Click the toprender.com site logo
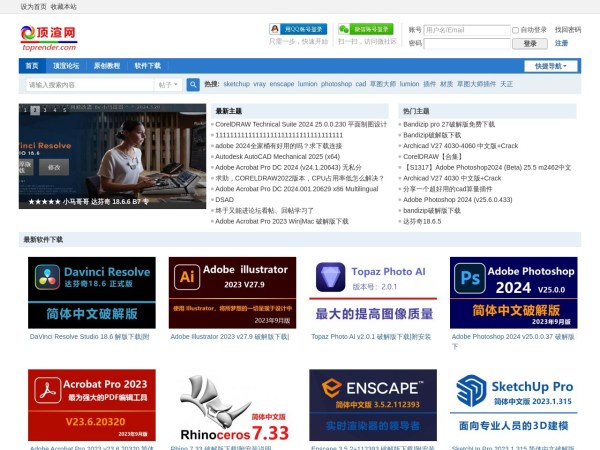600x450 pixels. coord(49,38)
